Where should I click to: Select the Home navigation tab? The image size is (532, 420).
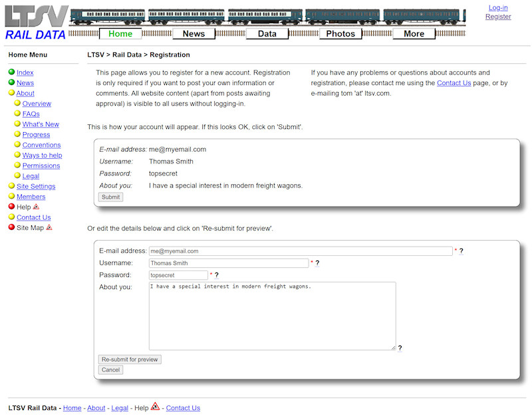(x=120, y=33)
